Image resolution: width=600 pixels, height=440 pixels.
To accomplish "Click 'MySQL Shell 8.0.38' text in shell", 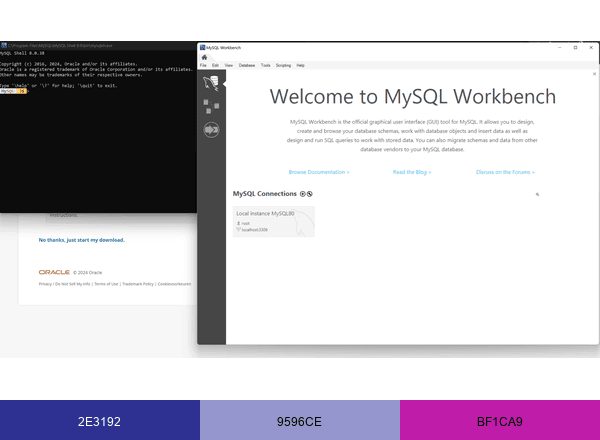I will (x=22, y=53).
